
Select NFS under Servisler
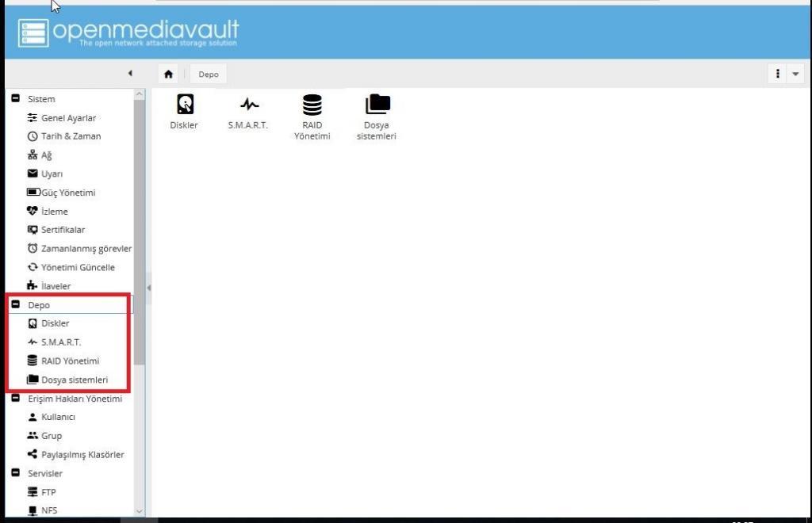click(43, 510)
